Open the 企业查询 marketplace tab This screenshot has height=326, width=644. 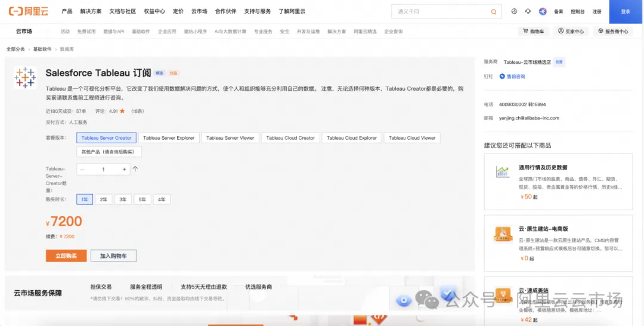pyautogui.click(x=394, y=31)
